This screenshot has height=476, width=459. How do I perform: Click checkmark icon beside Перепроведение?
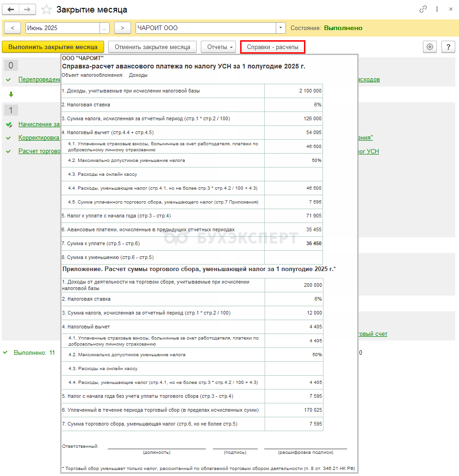[x=8, y=80]
